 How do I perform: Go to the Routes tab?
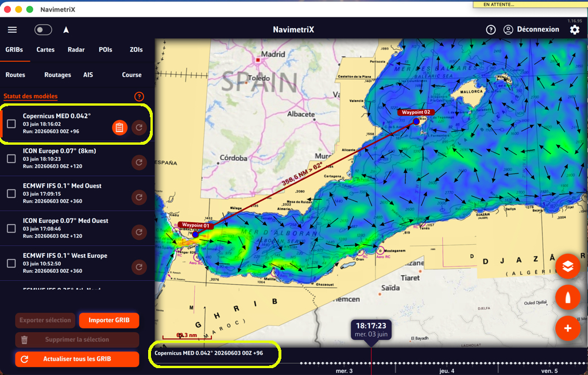pos(16,75)
